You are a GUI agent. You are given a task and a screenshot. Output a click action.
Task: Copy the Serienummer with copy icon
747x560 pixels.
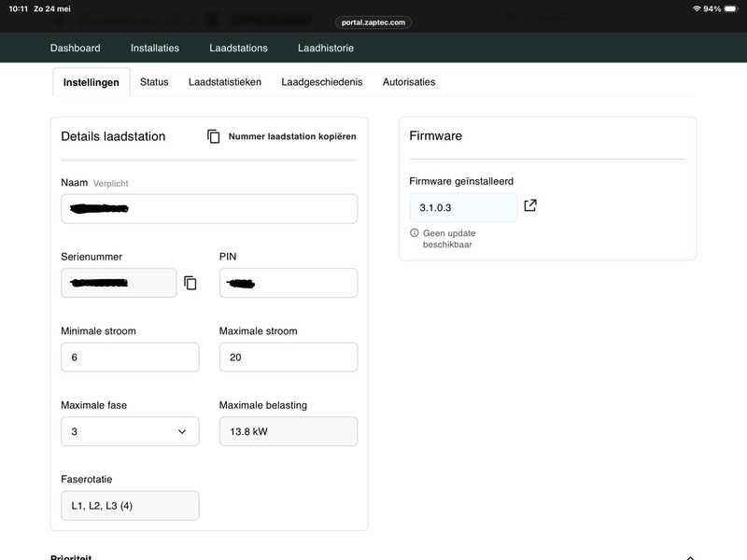tap(190, 283)
